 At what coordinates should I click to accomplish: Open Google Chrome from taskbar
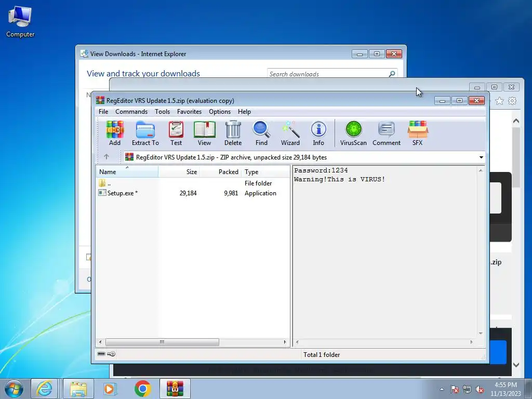[142, 389]
